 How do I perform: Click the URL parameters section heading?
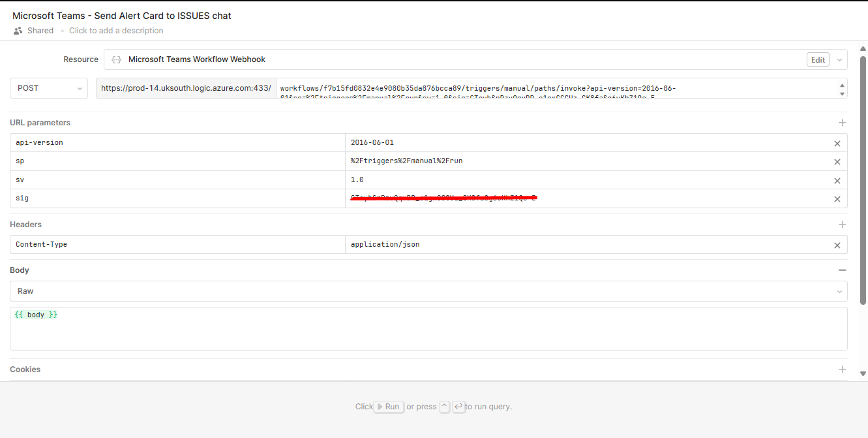click(x=40, y=123)
